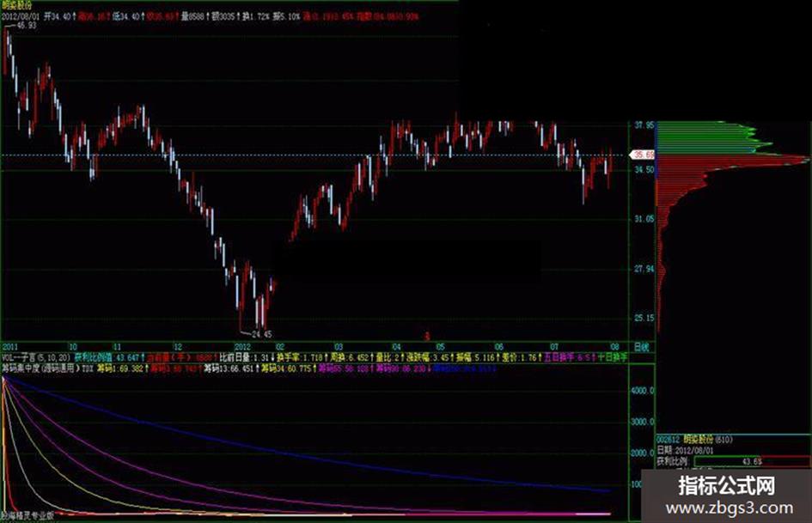Click the 45.93 high price annotation
This screenshot has height=523, width=812.
pos(27,25)
